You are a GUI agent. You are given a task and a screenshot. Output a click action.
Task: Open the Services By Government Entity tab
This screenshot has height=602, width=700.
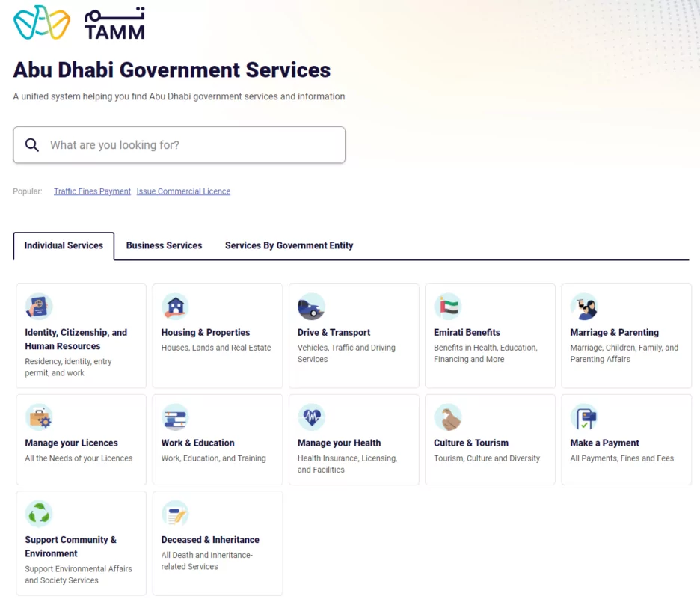[x=289, y=245]
